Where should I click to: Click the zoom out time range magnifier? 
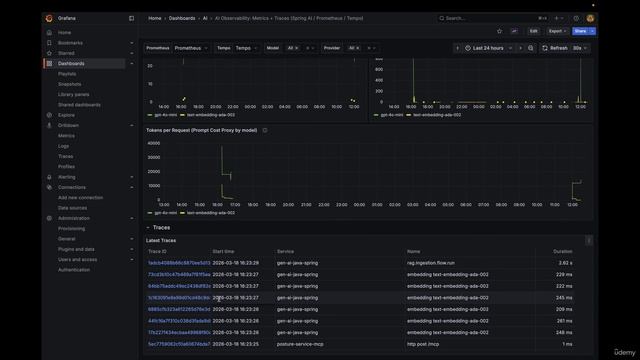point(531,48)
